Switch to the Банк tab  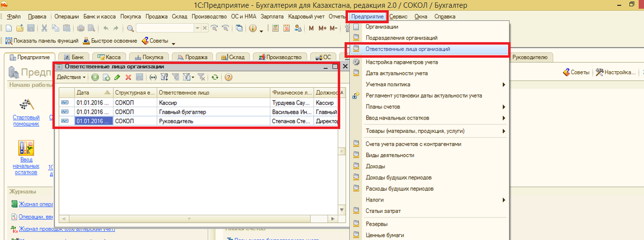[74, 57]
